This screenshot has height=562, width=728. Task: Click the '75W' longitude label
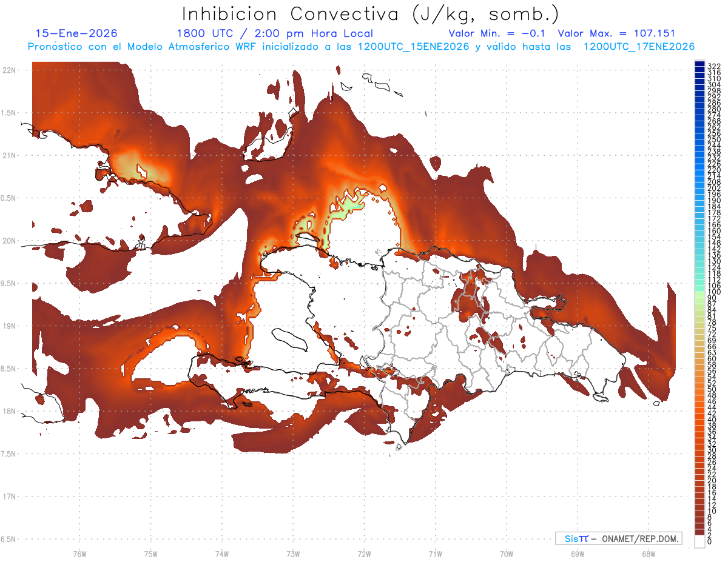pos(150,554)
